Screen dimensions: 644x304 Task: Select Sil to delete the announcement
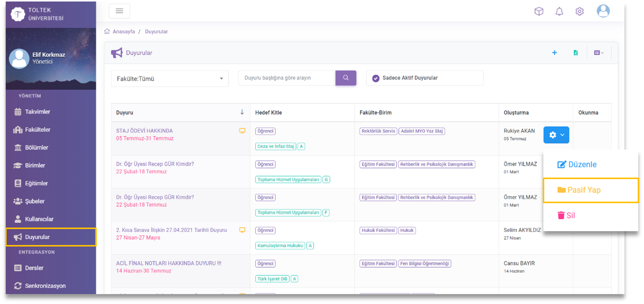pyautogui.click(x=566, y=216)
